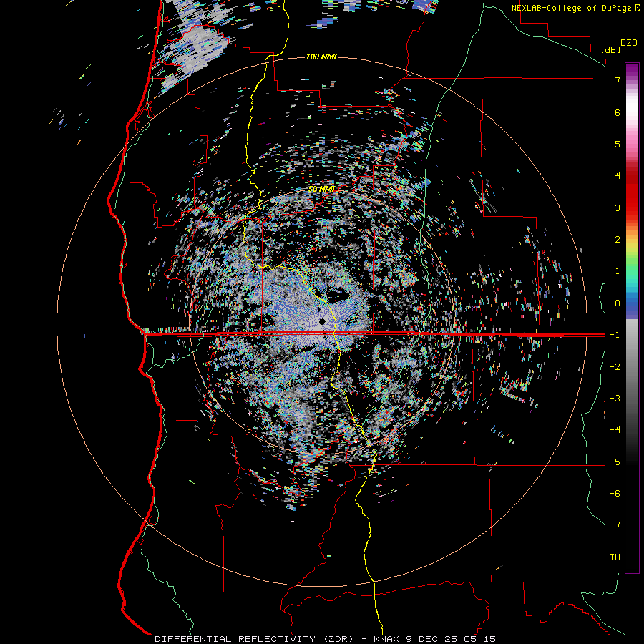This screenshot has height=644, width=644.
Task: Click the TH threshold label on scale
Action: [615, 557]
